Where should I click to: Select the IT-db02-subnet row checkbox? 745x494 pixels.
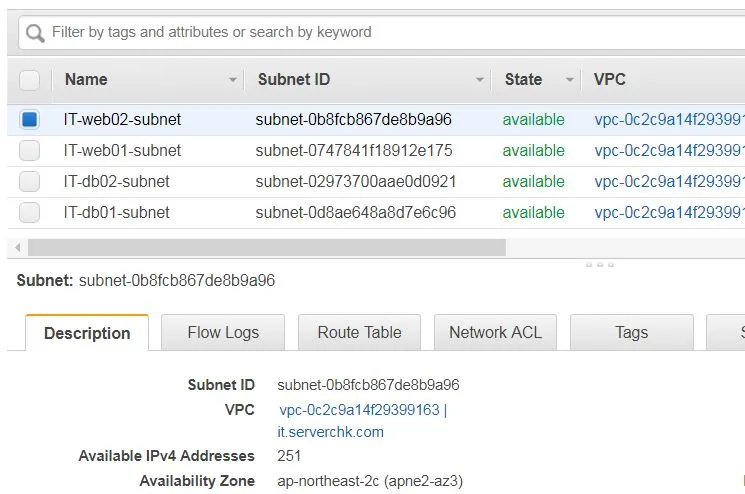(29, 181)
